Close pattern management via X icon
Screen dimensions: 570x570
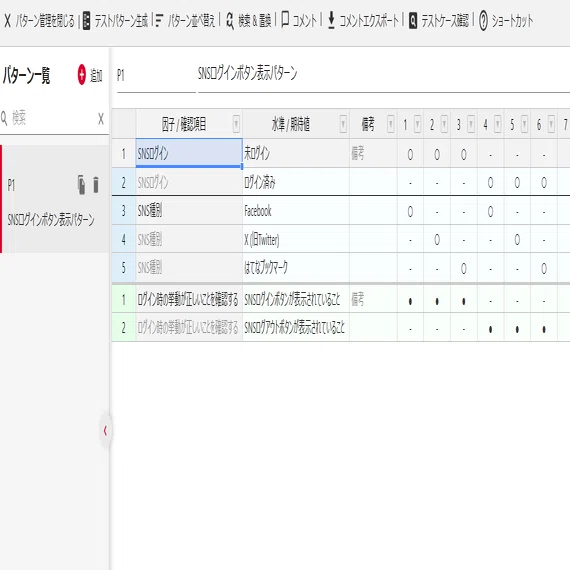coord(7,21)
